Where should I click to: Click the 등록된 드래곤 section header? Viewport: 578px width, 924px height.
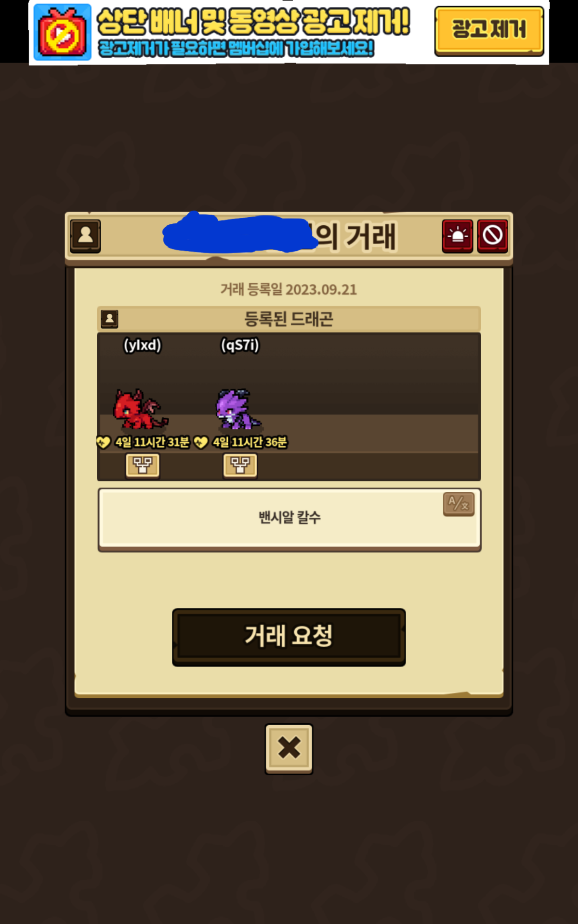289,319
